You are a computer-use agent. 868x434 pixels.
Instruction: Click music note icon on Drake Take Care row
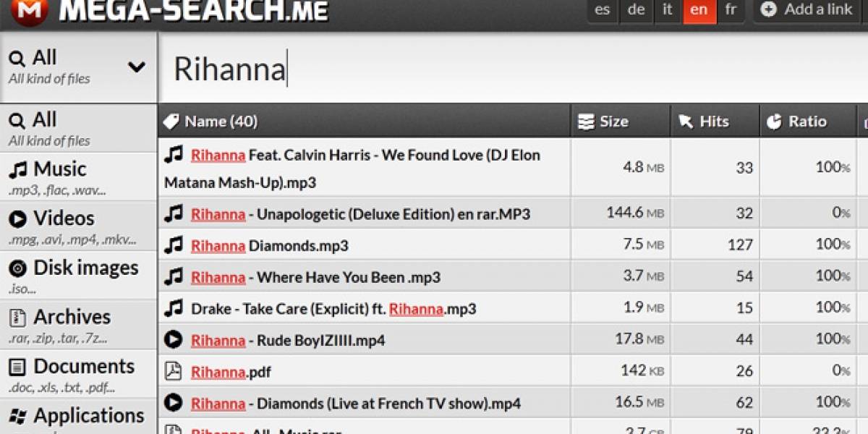pos(174,308)
